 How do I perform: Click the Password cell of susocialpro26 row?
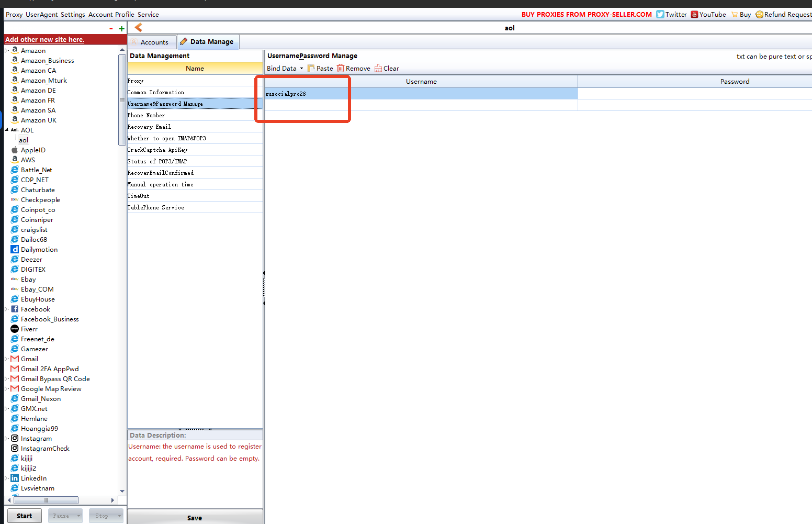coord(695,94)
